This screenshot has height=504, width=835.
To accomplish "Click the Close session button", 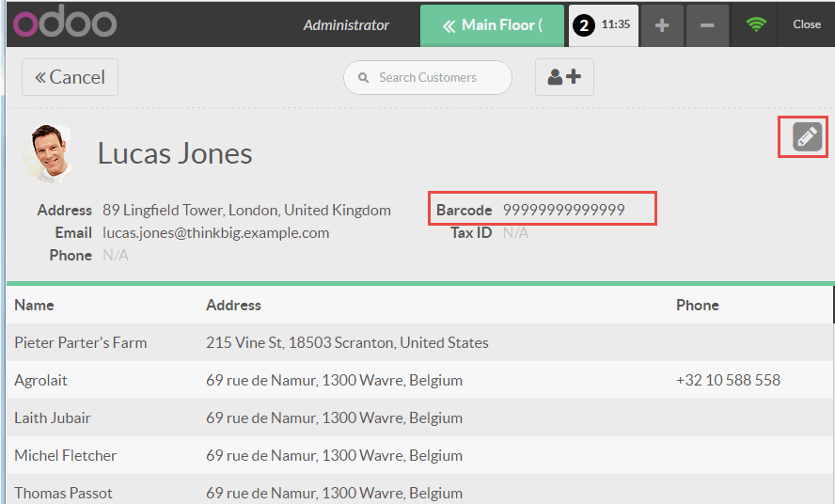I will coord(806,25).
